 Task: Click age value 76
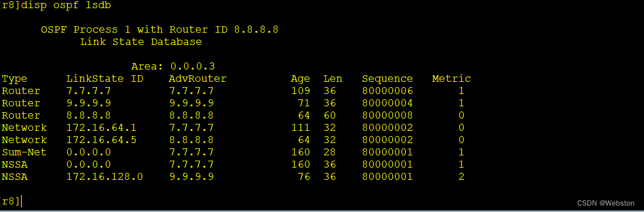[304, 177]
